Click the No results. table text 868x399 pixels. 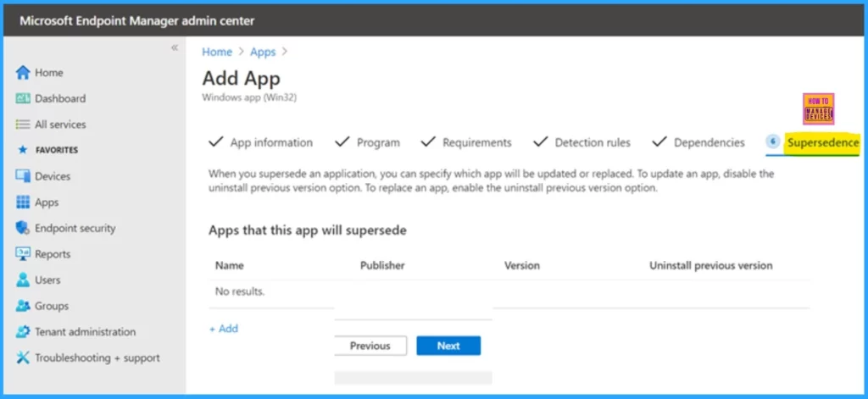(x=240, y=291)
